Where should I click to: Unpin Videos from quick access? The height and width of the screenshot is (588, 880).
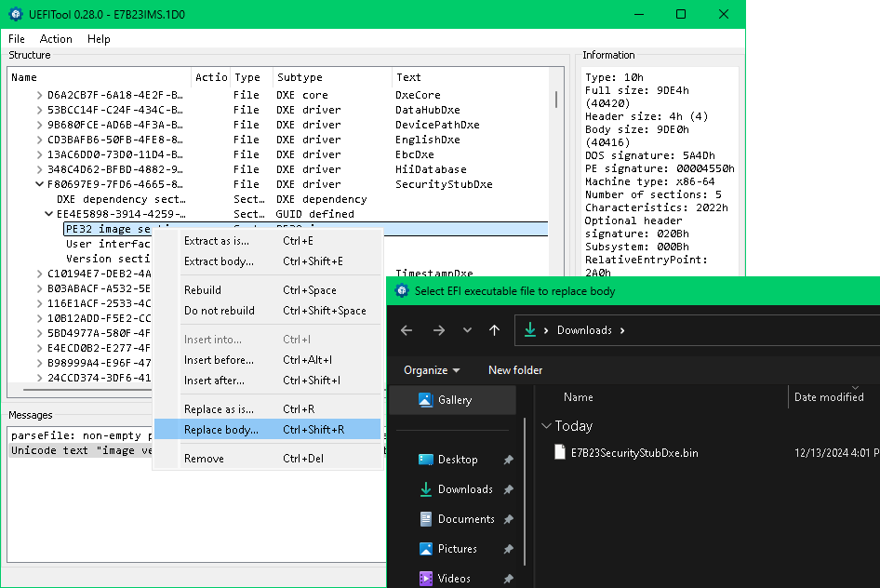(x=509, y=579)
